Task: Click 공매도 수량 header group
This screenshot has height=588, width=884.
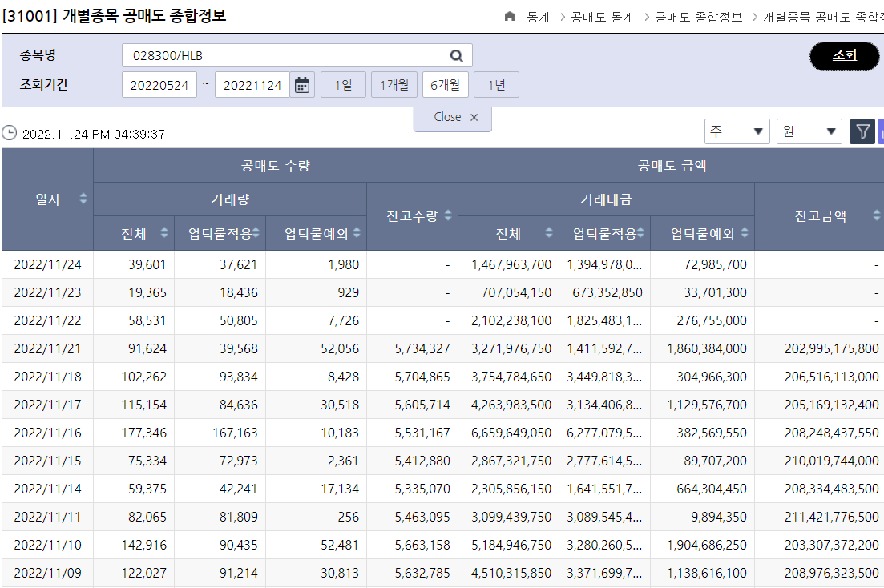Action: point(276,166)
